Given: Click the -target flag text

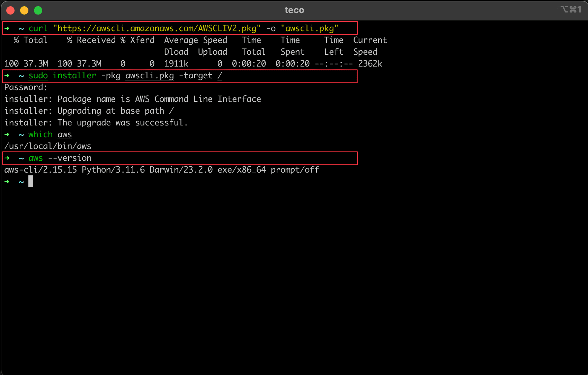Looking at the screenshot, I should tap(196, 76).
